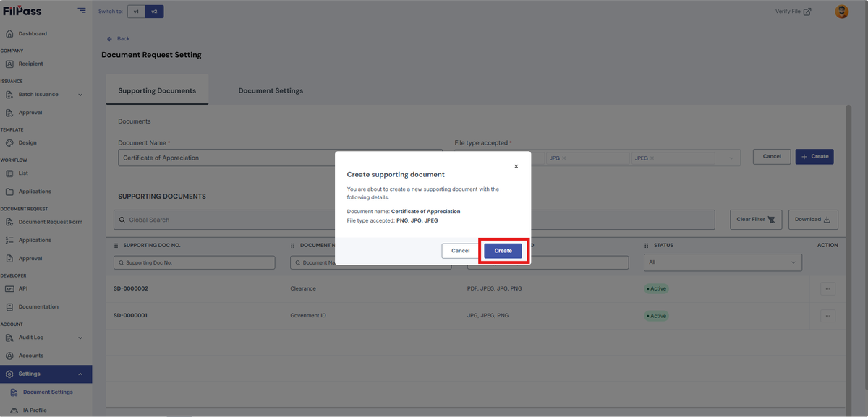
Task: Select the Supporting Documents tab
Action: pos(157,90)
